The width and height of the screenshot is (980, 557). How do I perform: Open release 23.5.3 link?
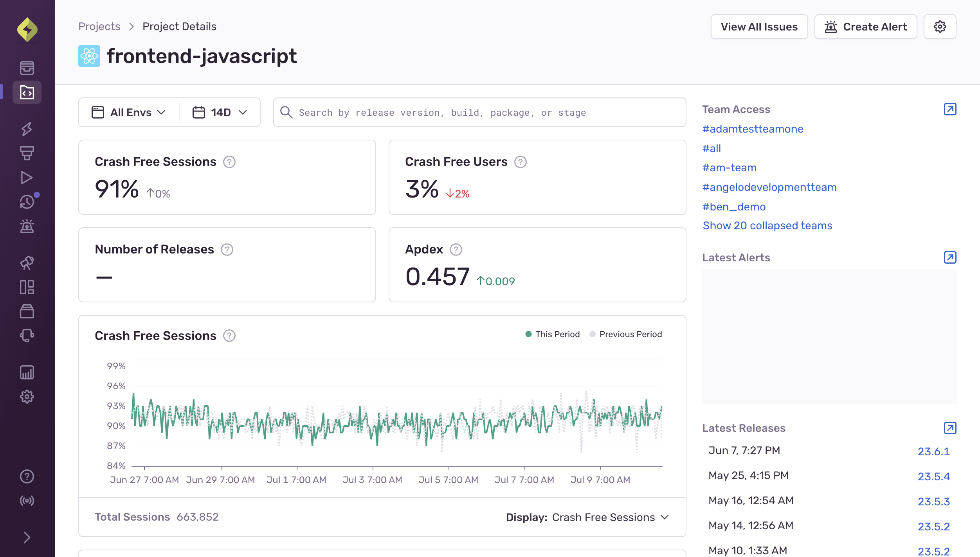(933, 501)
